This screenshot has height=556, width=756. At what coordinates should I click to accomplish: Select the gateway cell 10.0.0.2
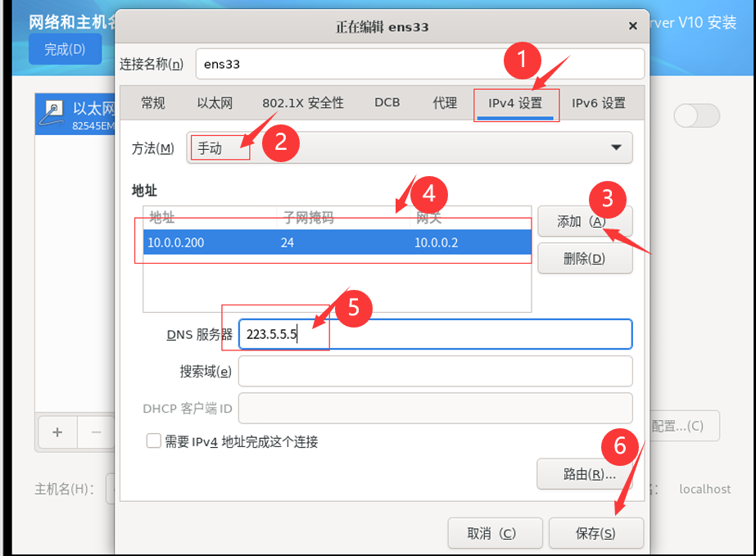click(x=437, y=242)
